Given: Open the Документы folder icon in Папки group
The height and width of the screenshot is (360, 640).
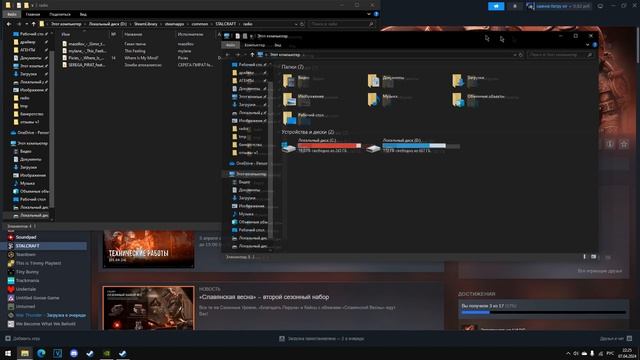Looking at the screenshot, I should (373, 81).
